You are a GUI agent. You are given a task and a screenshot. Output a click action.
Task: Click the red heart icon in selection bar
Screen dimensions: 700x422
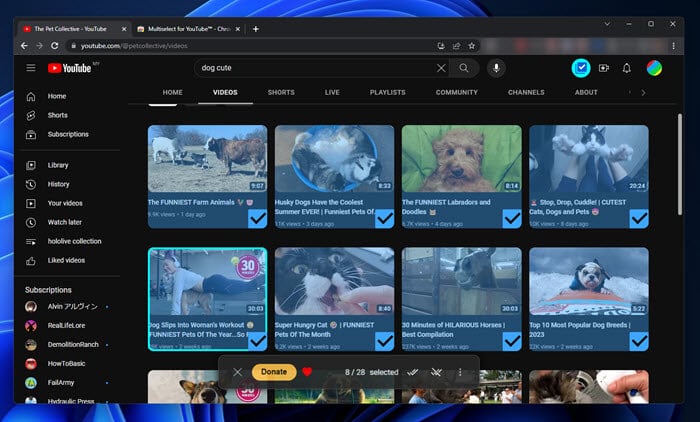[307, 372]
